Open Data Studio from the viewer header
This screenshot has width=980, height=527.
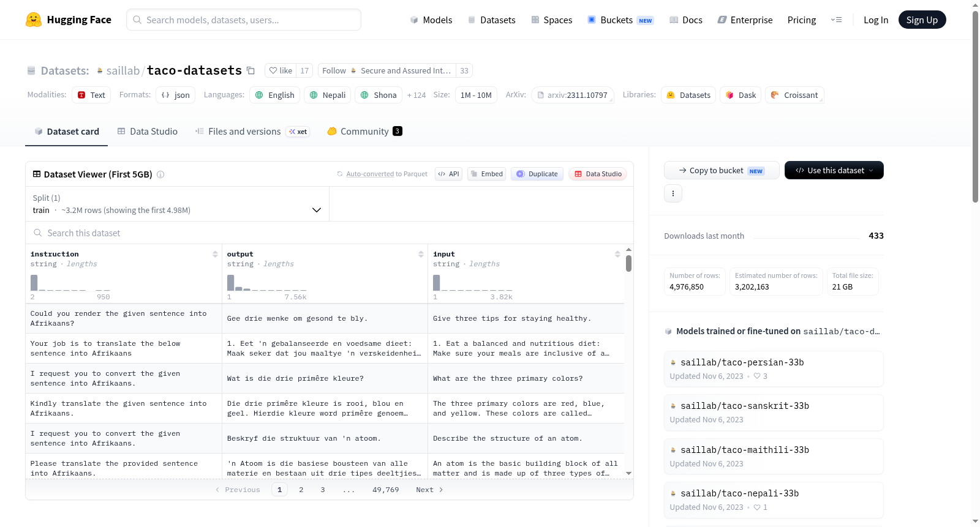point(598,174)
